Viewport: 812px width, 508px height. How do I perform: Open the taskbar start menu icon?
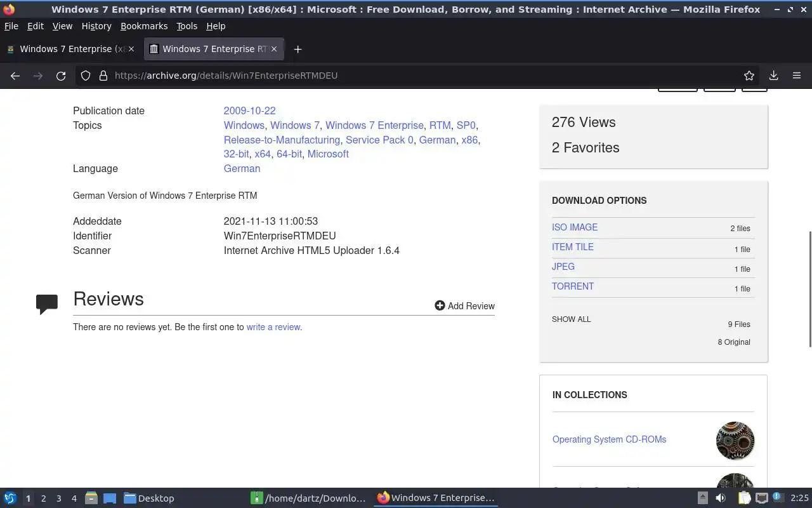pyautogui.click(x=10, y=498)
